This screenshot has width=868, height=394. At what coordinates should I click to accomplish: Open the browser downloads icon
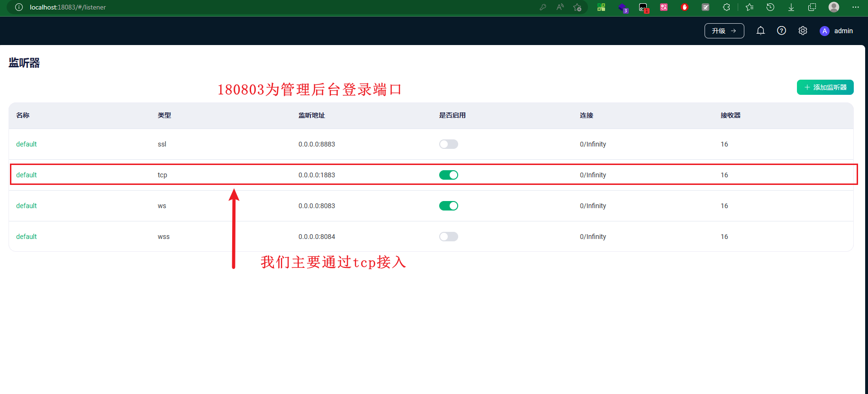[x=791, y=7]
